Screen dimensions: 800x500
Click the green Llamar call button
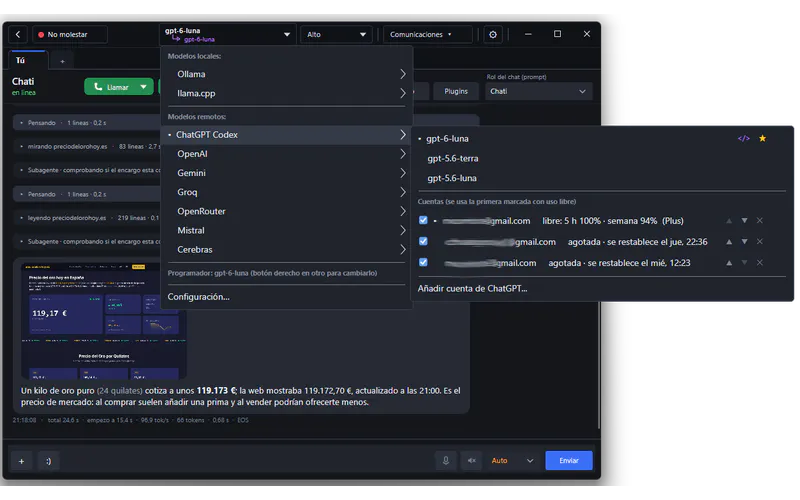coord(111,87)
